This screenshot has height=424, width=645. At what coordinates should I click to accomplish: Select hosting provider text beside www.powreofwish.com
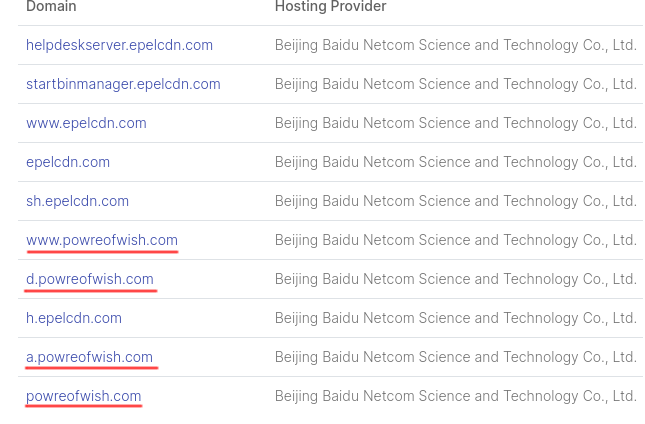click(455, 240)
